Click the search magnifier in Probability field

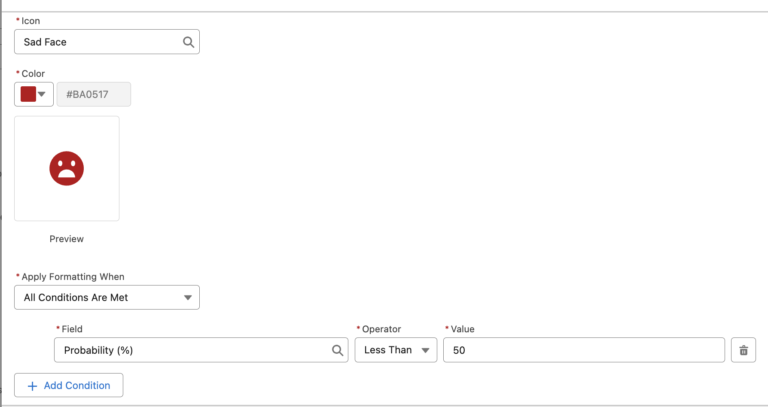[338, 350]
